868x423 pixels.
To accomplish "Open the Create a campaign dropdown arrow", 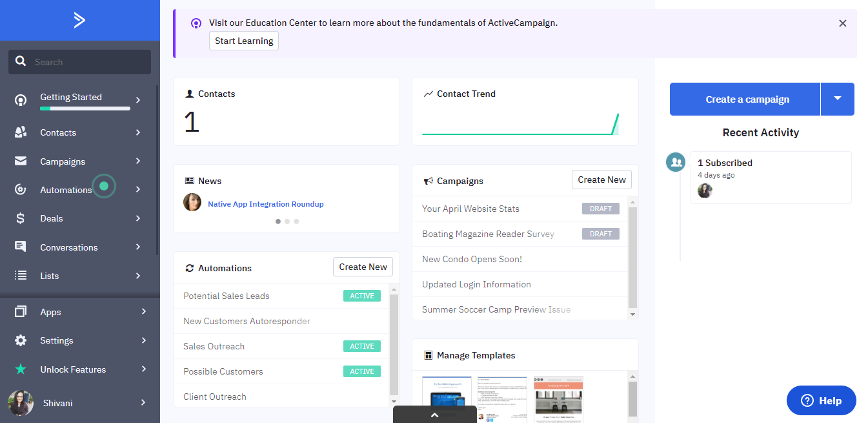I will pyautogui.click(x=837, y=99).
